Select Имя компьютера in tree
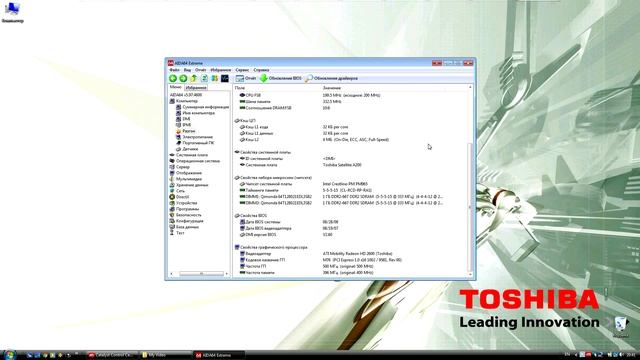This screenshot has height=360, width=640. coord(195,113)
